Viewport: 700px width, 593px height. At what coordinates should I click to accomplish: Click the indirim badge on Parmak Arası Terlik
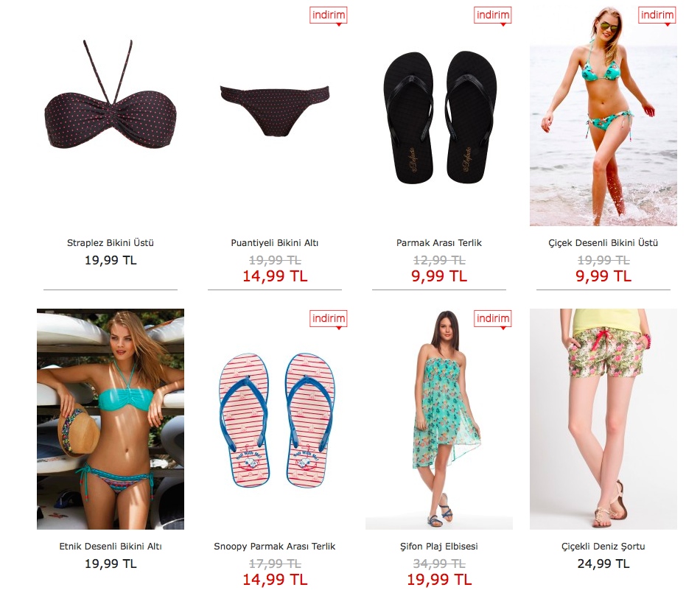492,15
